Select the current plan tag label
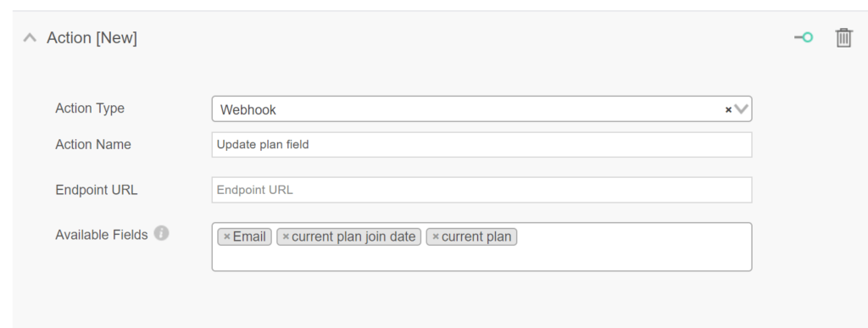 (476, 237)
